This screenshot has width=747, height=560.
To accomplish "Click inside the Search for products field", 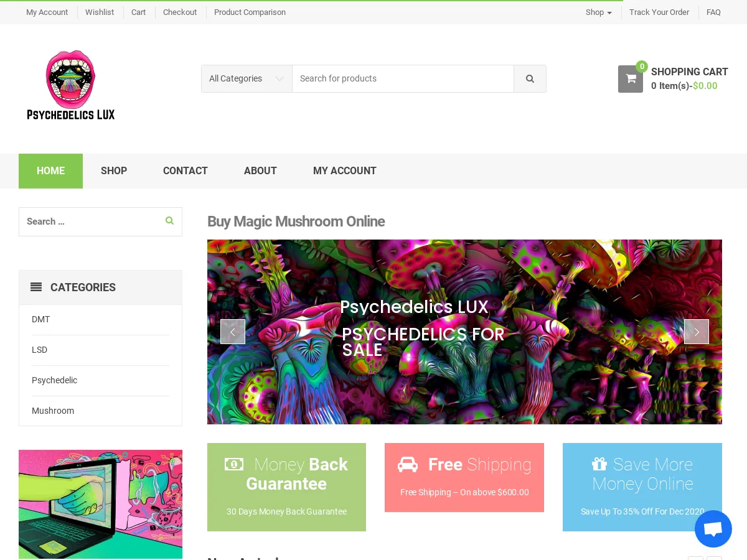I will [x=403, y=78].
